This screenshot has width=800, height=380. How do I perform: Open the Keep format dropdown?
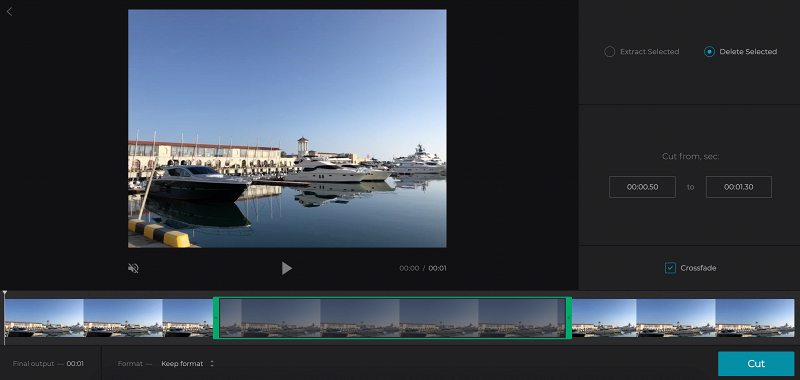click(187, 364)
